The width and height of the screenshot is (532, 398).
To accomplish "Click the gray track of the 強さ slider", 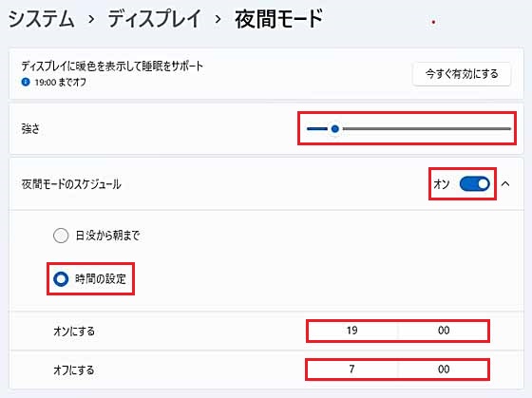I will (427, 129).
